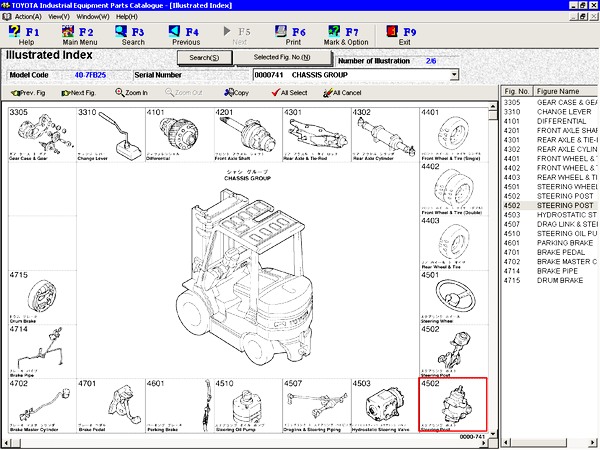600x450 pixels.
Task: Return to Previous screen with F4
Action: pos(186,35)
